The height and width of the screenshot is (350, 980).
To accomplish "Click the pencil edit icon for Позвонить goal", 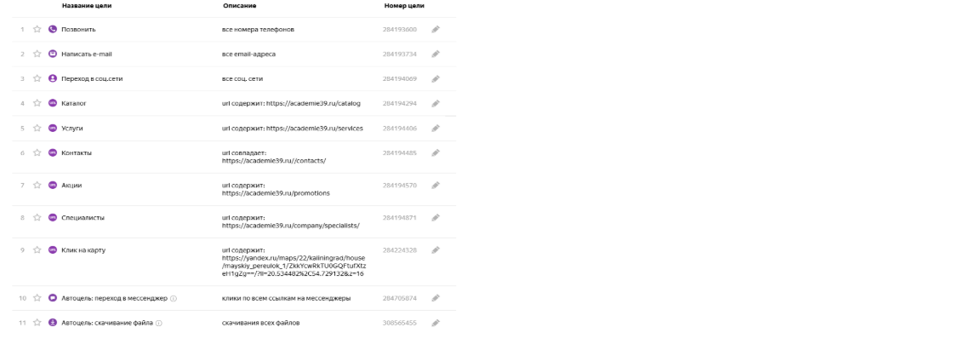I will (436, 30).
